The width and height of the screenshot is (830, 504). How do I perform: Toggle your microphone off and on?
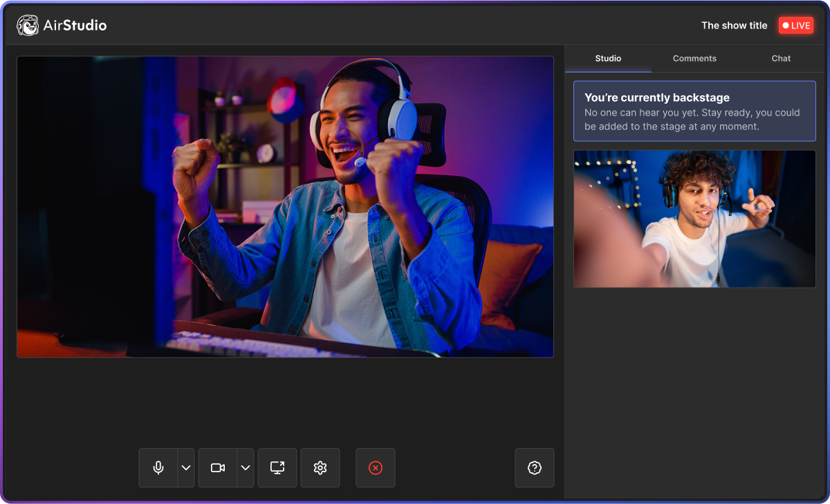(x=158, y=467)
